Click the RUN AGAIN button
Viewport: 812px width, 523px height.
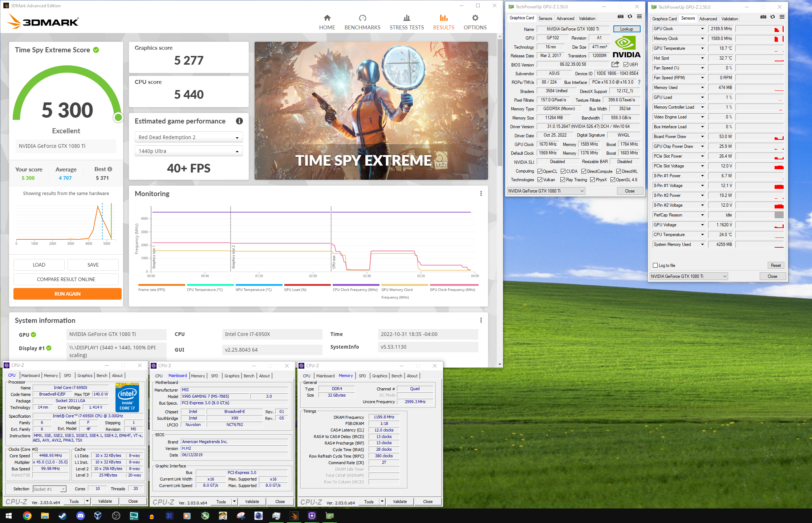(68, 294)
